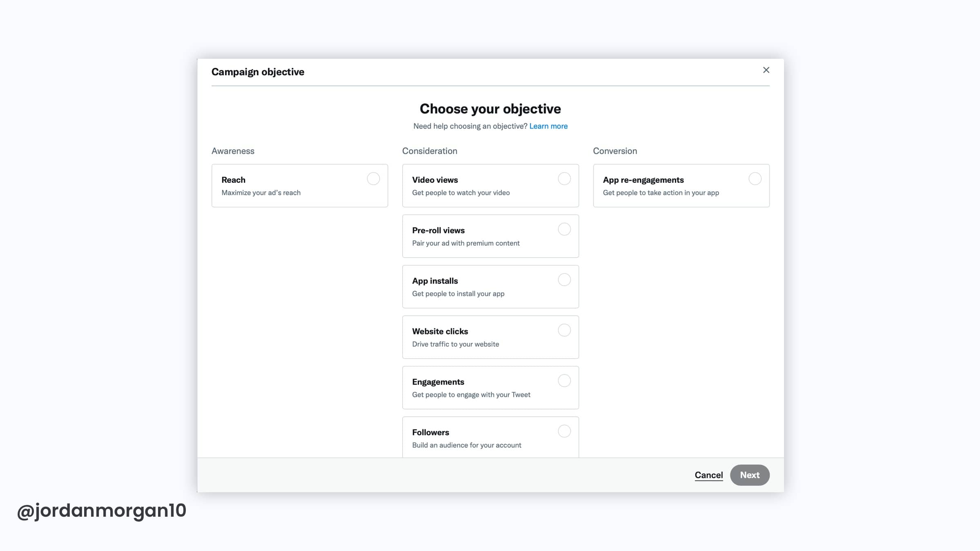Select the Video views radio button
This screenshot has width=980, height=551.
pyautogui.click(x=564, y=178)
